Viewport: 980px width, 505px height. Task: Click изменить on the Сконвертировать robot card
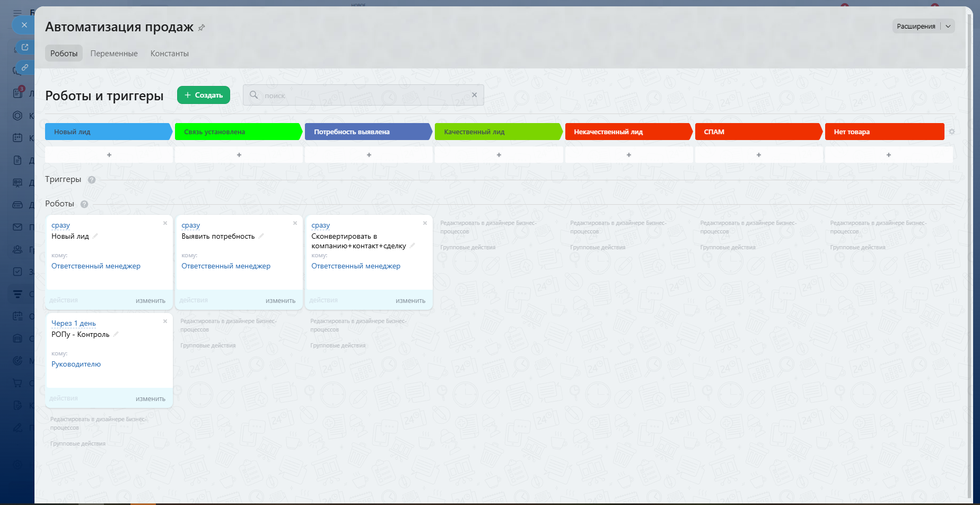410,301
